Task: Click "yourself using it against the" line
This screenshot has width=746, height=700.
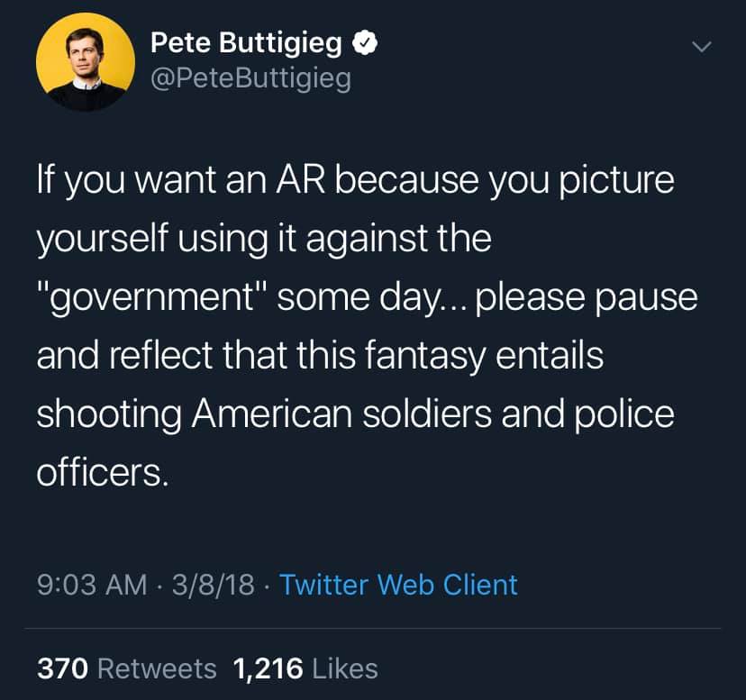Action: tap(264, 239)
